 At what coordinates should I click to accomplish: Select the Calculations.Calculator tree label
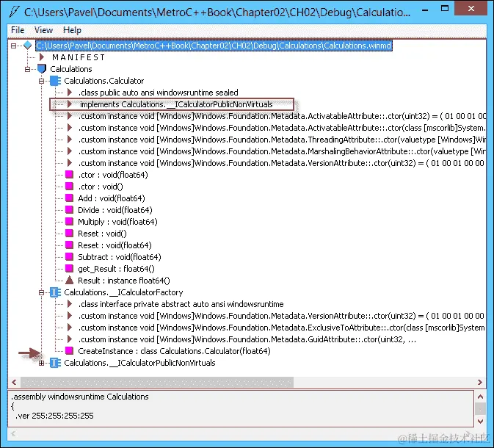104,81
